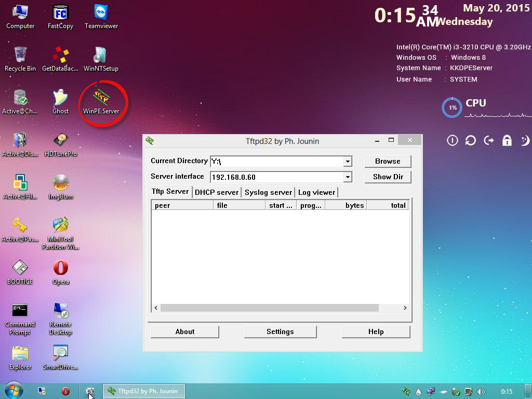Viewport: 532px width, 399px height.
Task: Open the Log viewer tab
Action: 316,192
